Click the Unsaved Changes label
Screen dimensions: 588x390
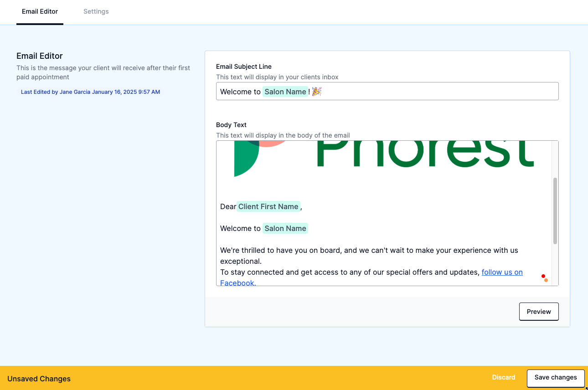click(39, 379)
